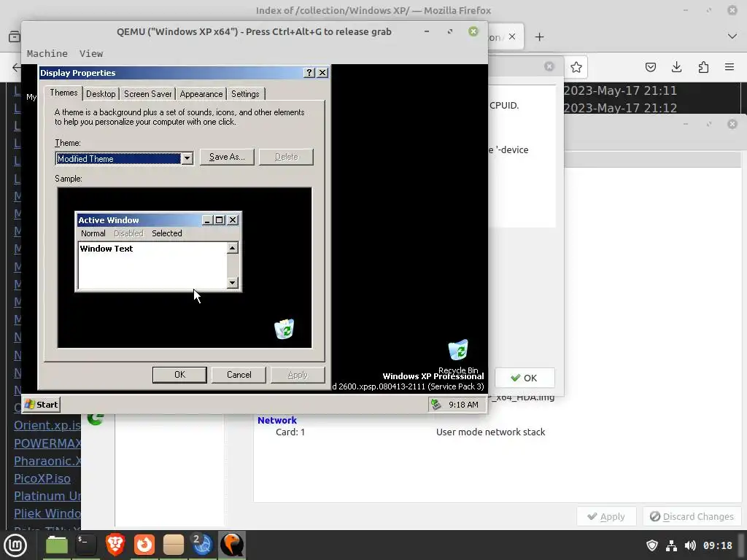Viewport: 747px width, 560px height.
Task: Click the Save As... button
Action: 227,157
